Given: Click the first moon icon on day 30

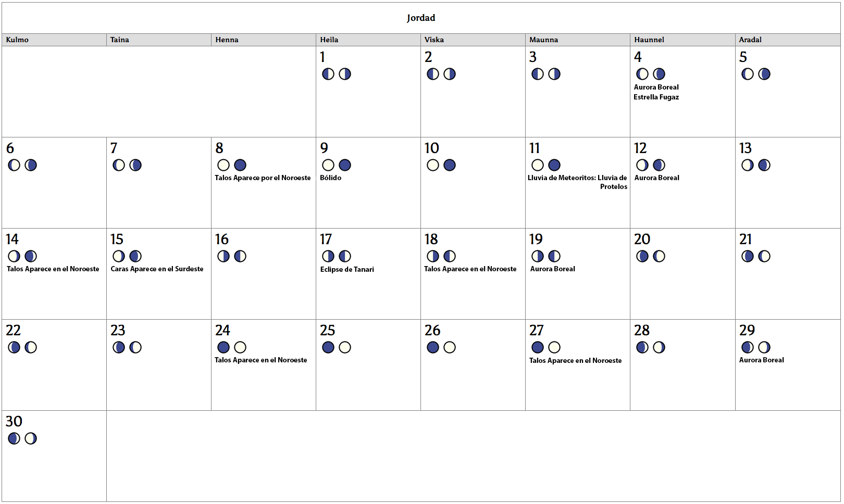Looking at the screenshot, I should click(x=14, y=438).
